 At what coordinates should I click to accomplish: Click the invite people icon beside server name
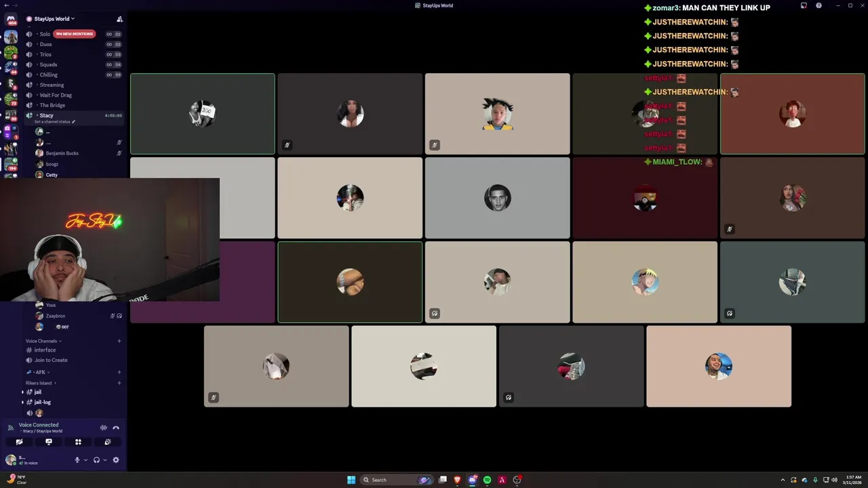tap(119, 19)
